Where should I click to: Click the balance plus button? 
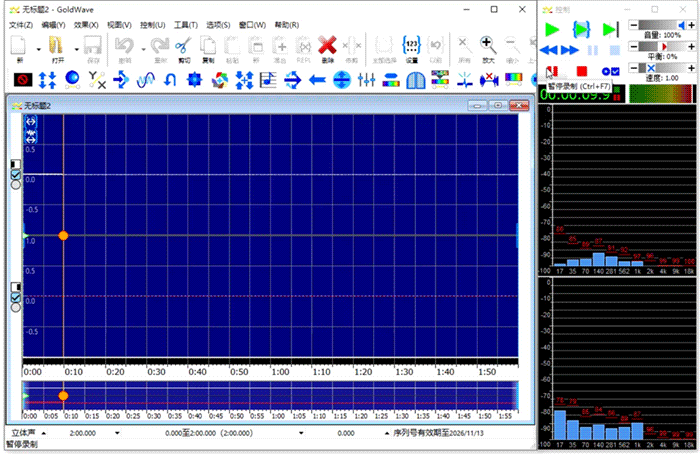coord(691,46)
